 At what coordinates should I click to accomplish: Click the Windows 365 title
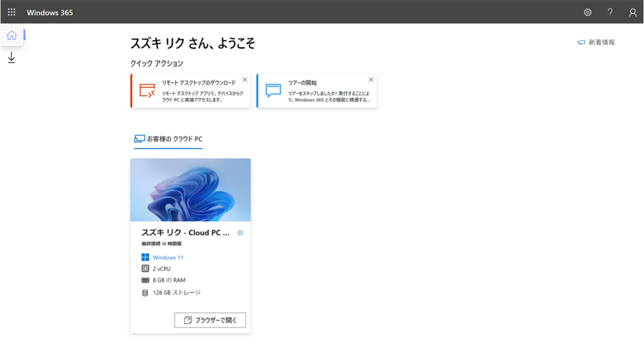50,13
